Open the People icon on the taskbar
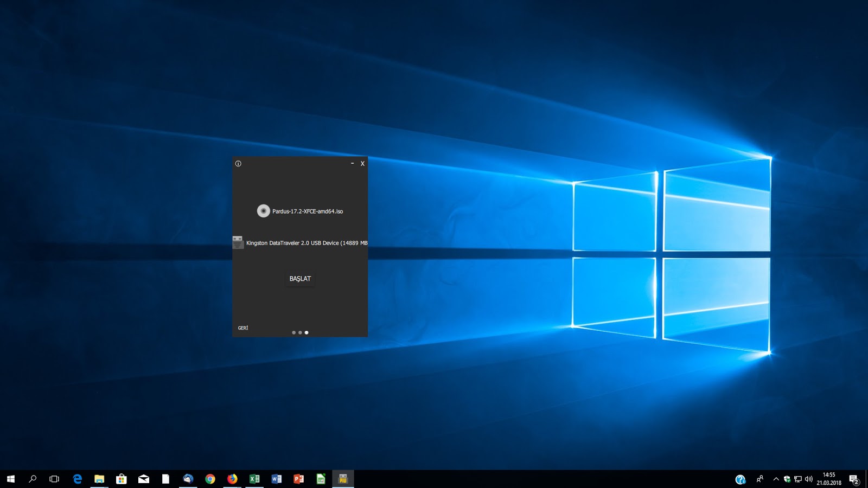Viewport: 868px width, 488px height. (760, 479)
